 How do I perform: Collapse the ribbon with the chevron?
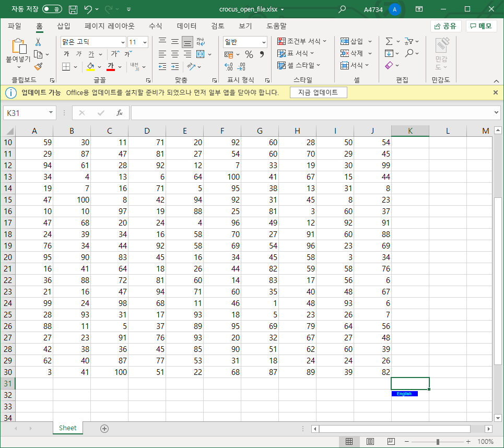(x=496, y=81)
